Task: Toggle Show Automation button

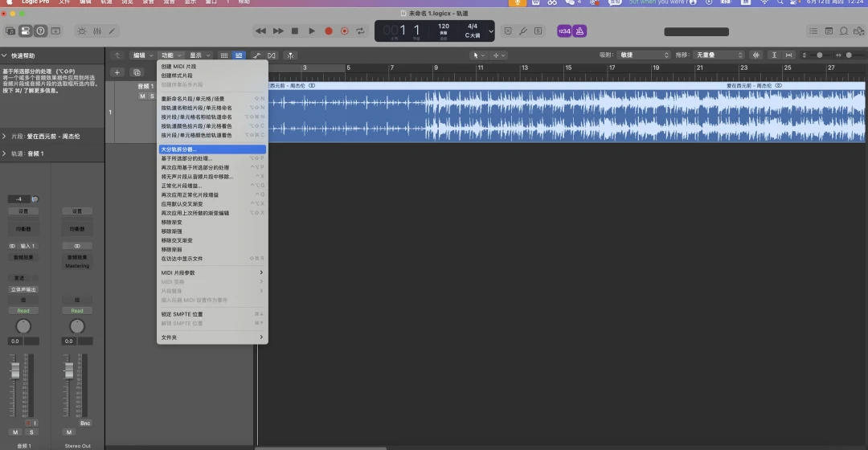Action: (x=257, y=55)
